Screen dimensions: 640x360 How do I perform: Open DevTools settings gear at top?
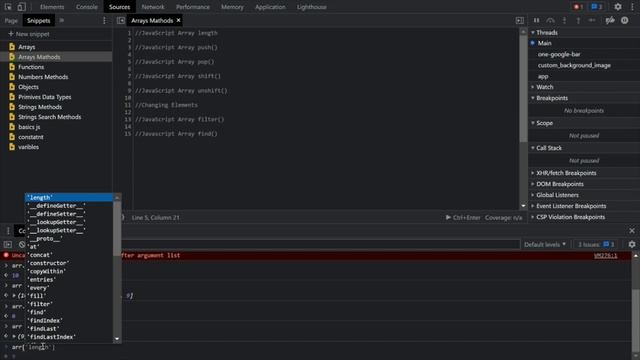coord(618,7)
